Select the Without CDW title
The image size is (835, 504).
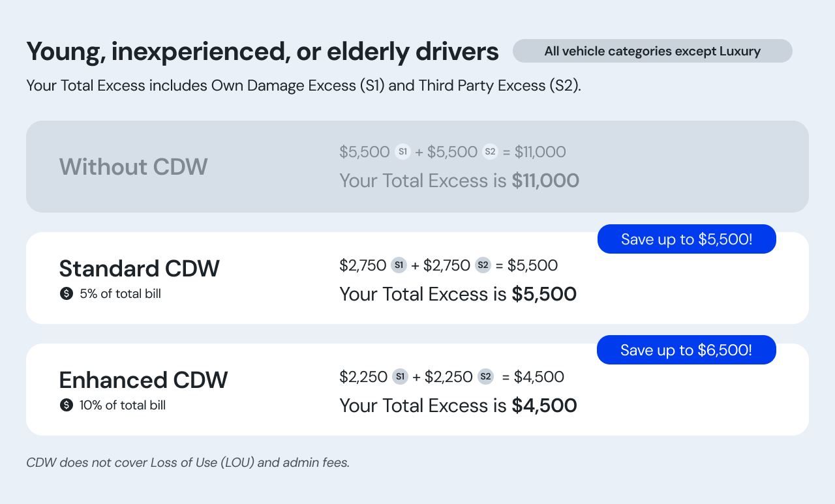134,167
